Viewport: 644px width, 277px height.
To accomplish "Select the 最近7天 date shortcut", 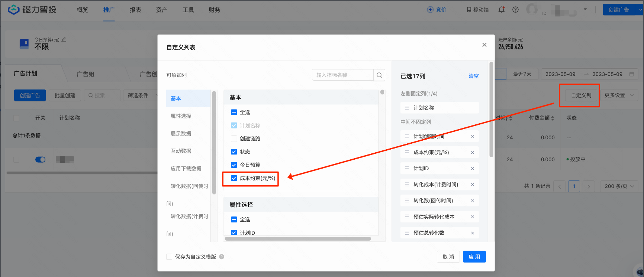I will pos(522,74).
